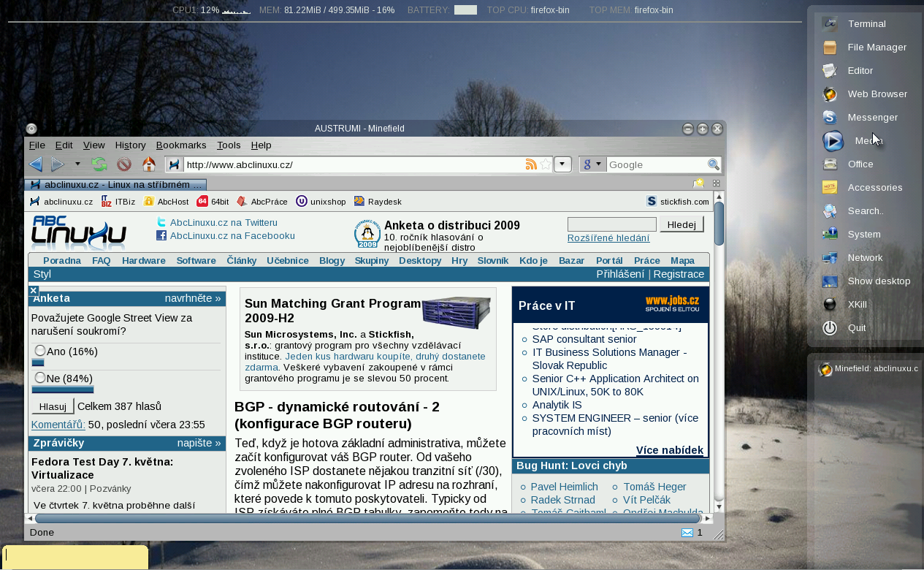
Task: Launch Terminal from the desktop panel
Action: click(x=866, y=24)
